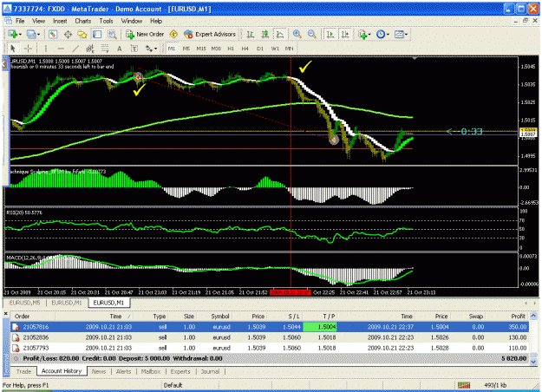Viewport: 542px width, 392px height.
Task: Switch chart to W1 timeframe
Action: [x=275, y=49]
